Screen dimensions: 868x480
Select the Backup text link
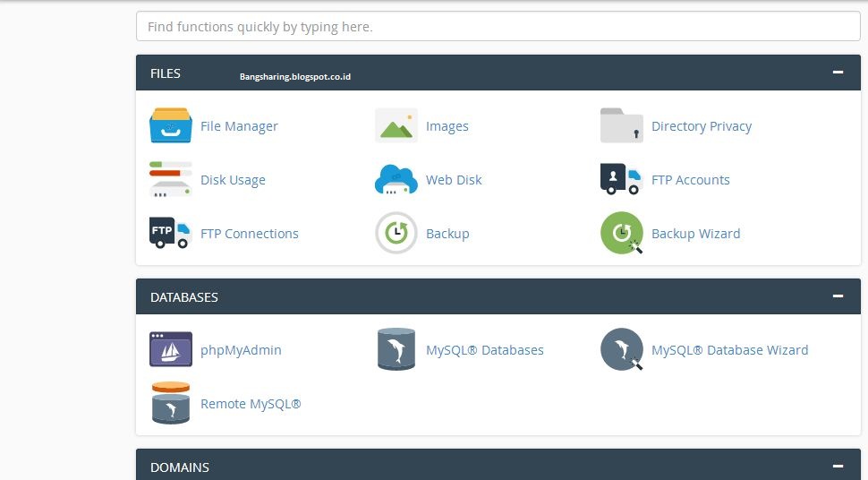tap(447, 234)
